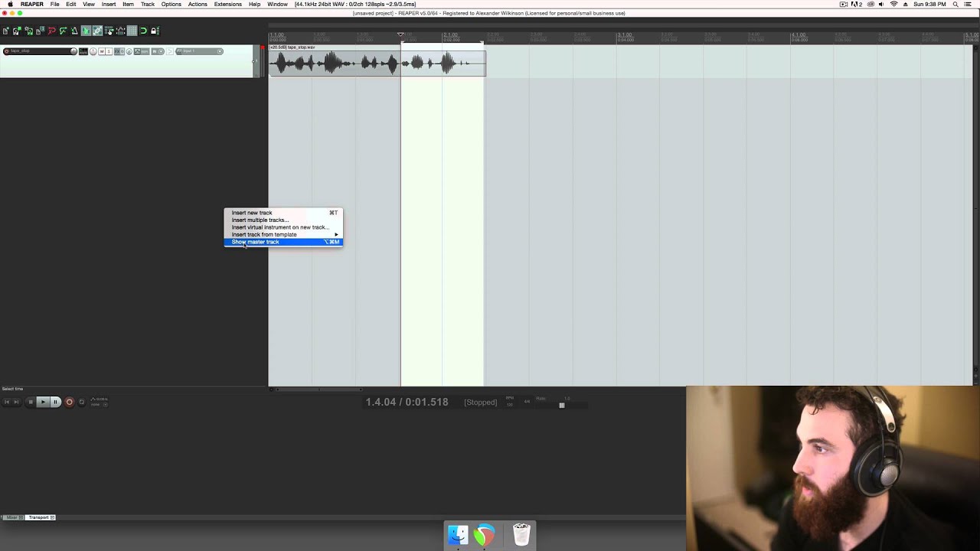Click the Wi-Fi status icon
The image size is (980, 551).
point(893,4)
